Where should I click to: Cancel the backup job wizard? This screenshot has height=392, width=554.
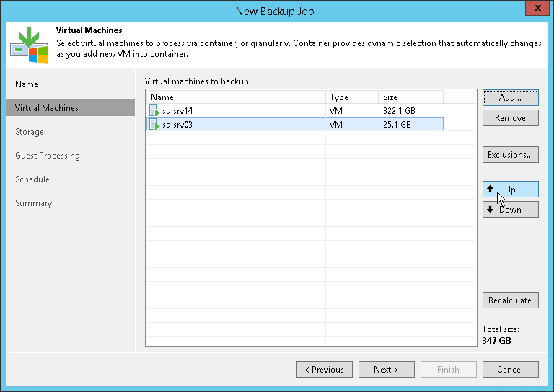(x=510, y=370)
